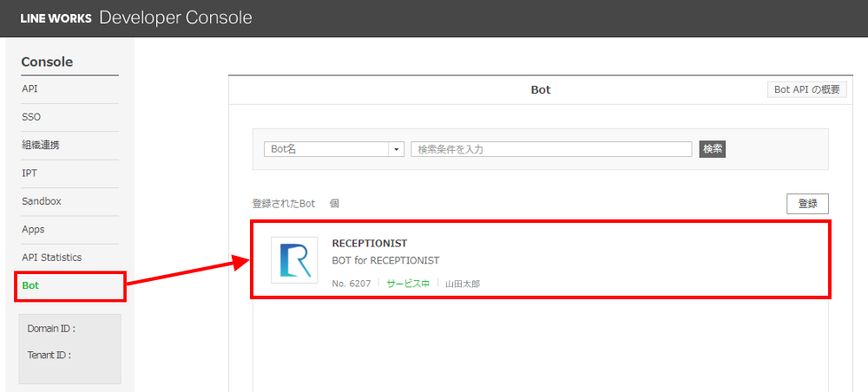Open the Sandbox menu item
Screen dimensions: 868x392
coord(42,201)
